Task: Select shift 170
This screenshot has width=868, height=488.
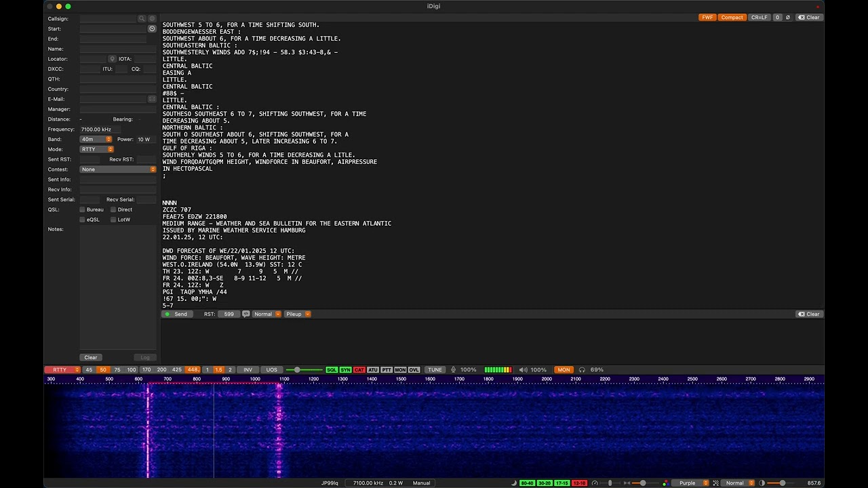Action: (146, 370)
